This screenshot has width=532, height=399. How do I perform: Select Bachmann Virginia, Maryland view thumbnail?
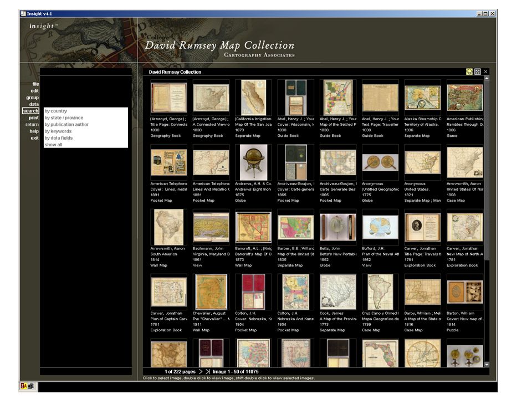pyautogui.click(x=211, y=227)
